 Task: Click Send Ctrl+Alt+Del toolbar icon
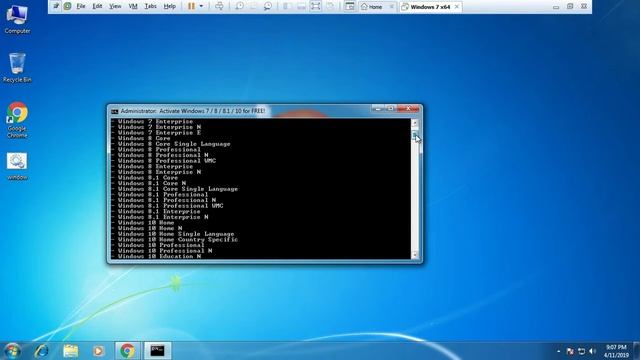(219, 6)
